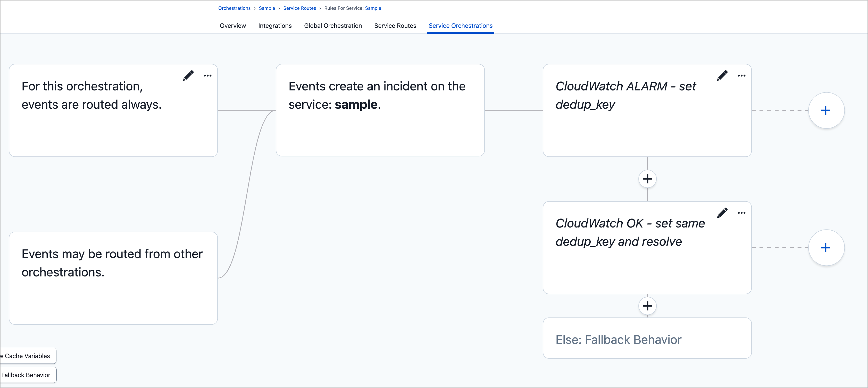Edit the CloudWatch OK rule
This screenshot has height=388, width=868.
[x=722, y=213]
